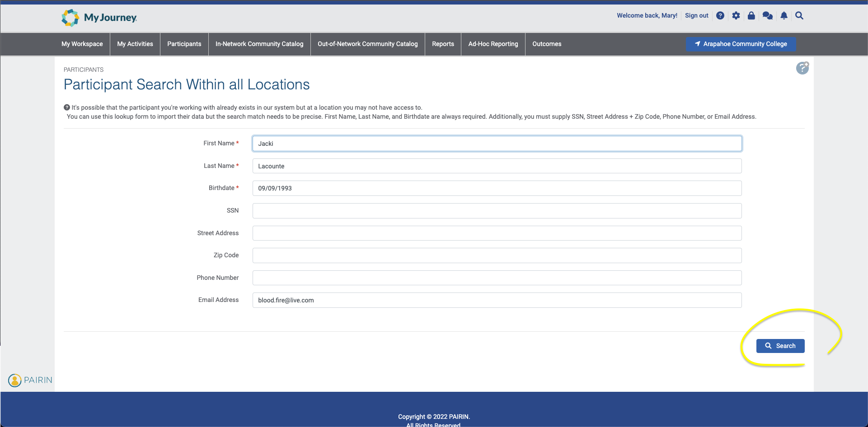Open notifications bell icon
This screenshot has height=427, width=868.
tap(784, 16)
